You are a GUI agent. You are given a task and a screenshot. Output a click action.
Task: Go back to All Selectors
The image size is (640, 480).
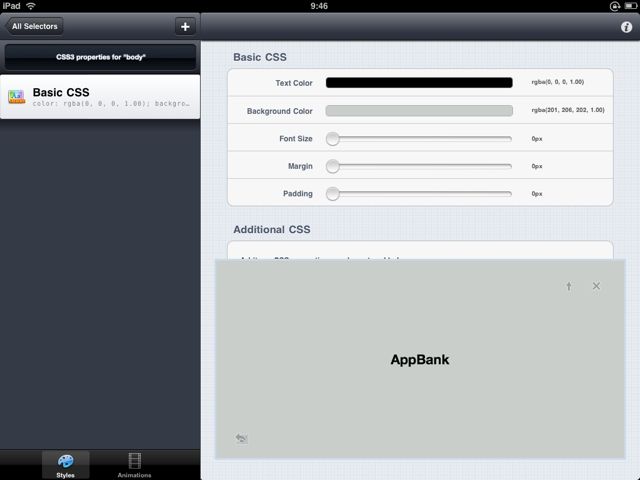34,27
